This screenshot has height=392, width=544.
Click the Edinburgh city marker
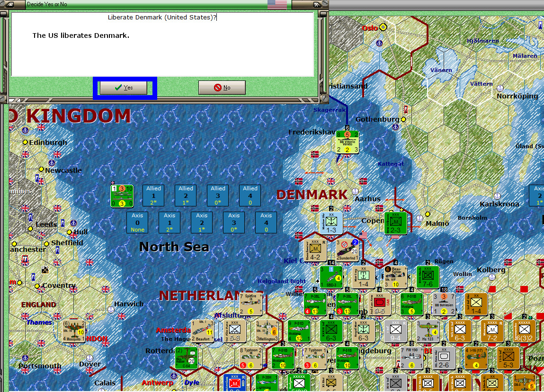[25, 142]
